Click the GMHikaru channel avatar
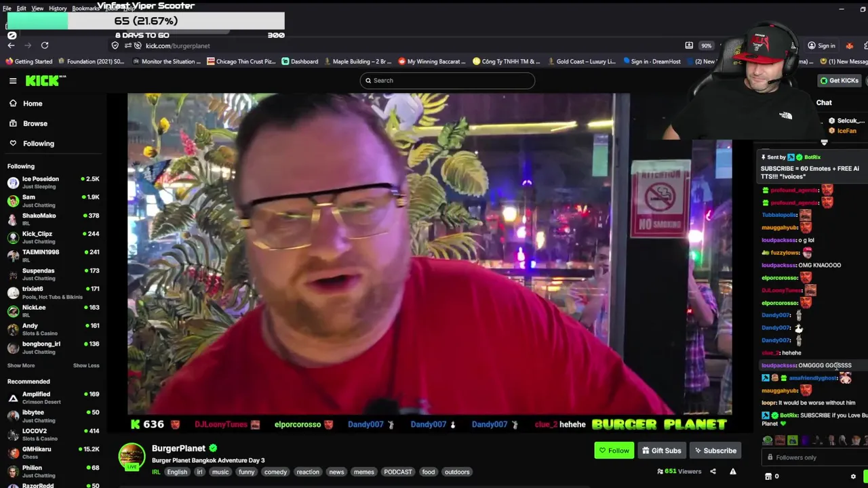The height and width of the screenshot is (488, 868). (13, 453)
